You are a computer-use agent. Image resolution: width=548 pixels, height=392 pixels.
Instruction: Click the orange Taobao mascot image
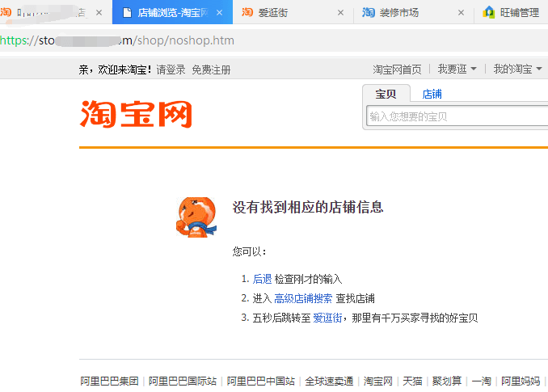pos(196,217)
